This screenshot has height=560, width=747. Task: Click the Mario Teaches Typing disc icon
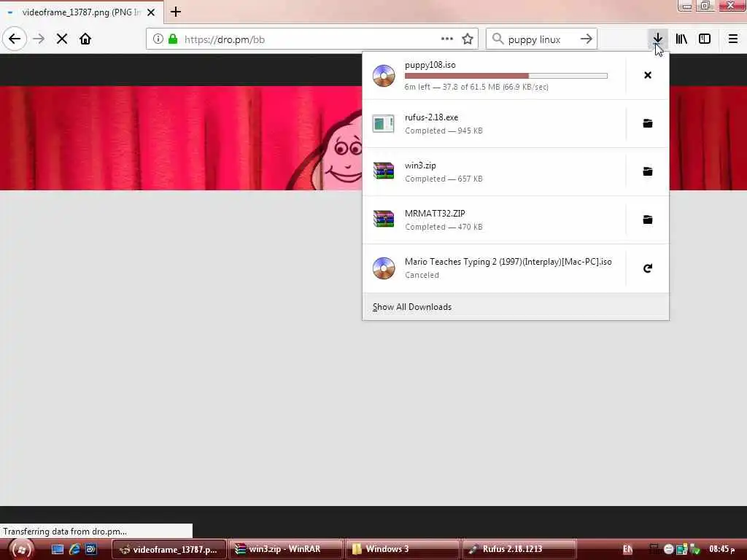click(384, 268)
